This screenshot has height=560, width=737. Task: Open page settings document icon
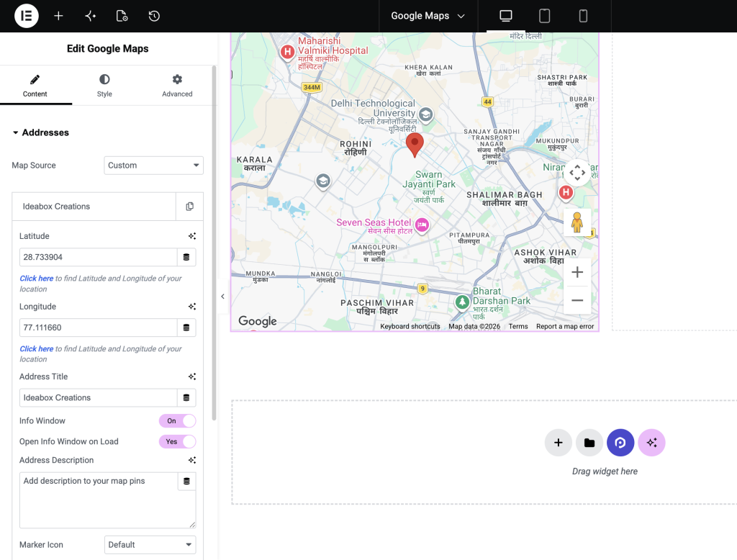point(122,16)
